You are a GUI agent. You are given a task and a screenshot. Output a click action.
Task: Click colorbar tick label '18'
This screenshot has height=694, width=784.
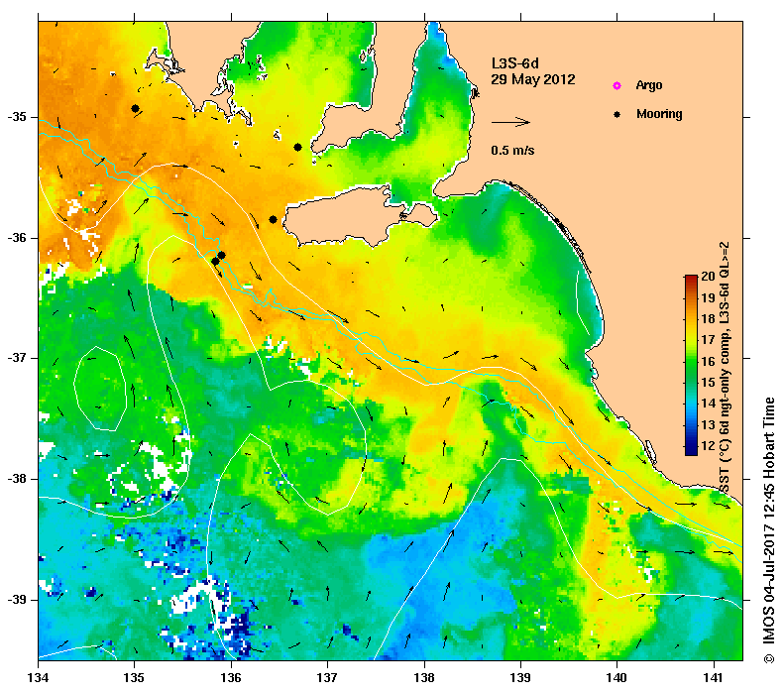708,319
